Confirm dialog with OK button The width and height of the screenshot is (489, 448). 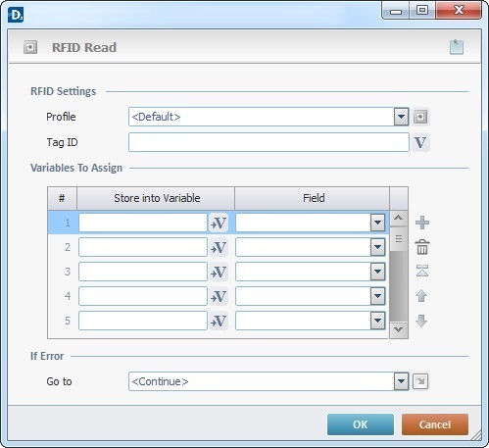(361, 424)
